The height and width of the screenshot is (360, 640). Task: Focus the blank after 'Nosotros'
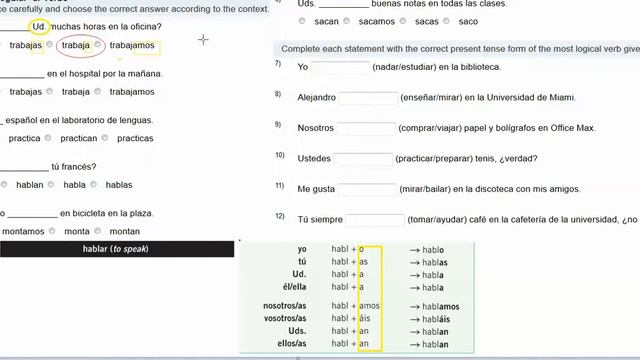pos(366,129)
